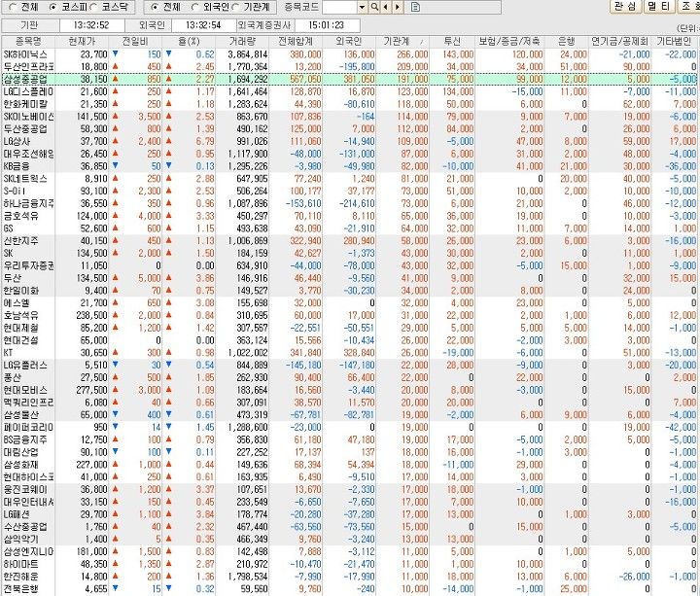Click the 외국계증권사 label button

tap(264, 25)
